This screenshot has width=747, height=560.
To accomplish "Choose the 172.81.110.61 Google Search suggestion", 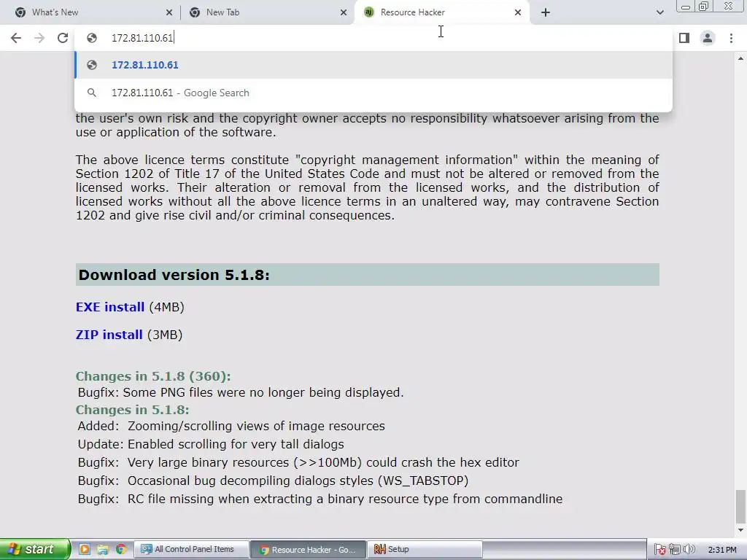I will click(x=373, y=93).
